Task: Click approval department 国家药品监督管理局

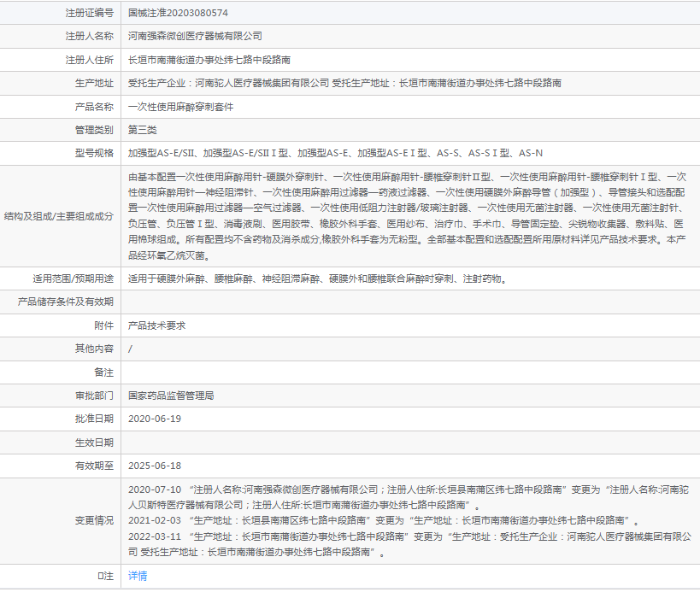Action: (x=171, y=396)
